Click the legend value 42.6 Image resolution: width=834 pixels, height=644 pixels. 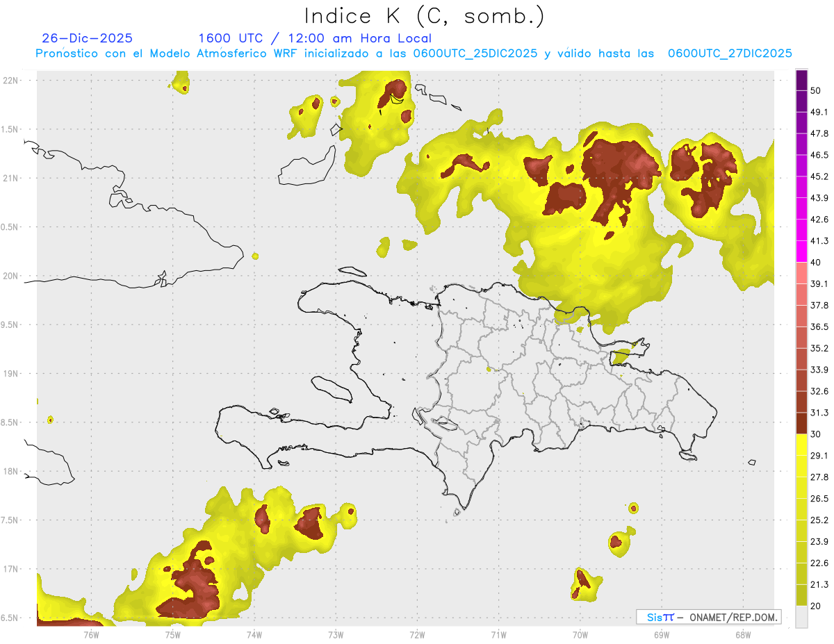(819, 220)
